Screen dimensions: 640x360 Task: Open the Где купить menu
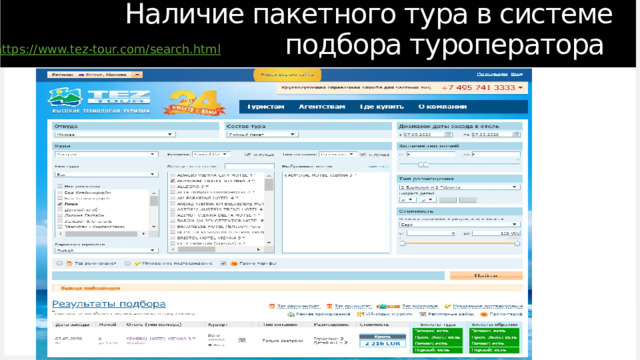tap(381, 107)
